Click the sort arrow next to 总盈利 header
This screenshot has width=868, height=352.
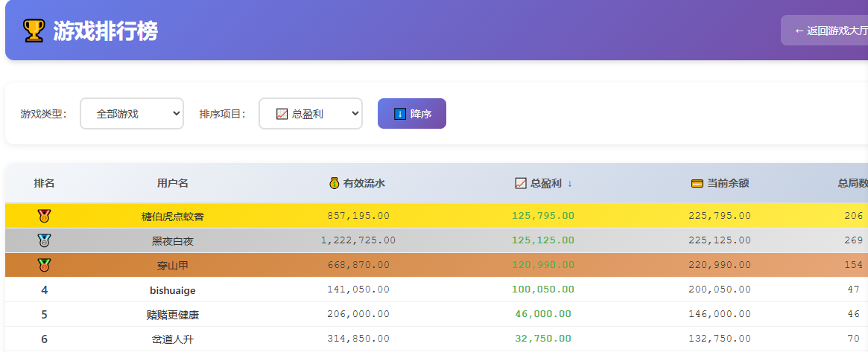click(x=570, y=183)
